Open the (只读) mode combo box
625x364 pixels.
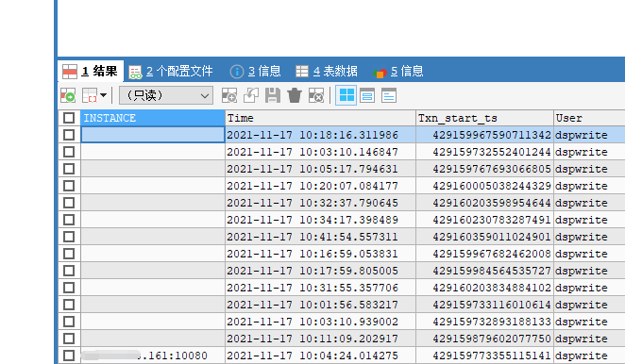coord(166,95)
